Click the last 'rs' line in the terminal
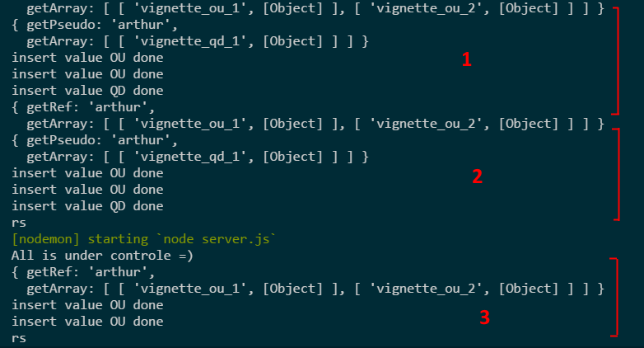The height and width of the screenshot is (348, 644). (x=19, y=339)
